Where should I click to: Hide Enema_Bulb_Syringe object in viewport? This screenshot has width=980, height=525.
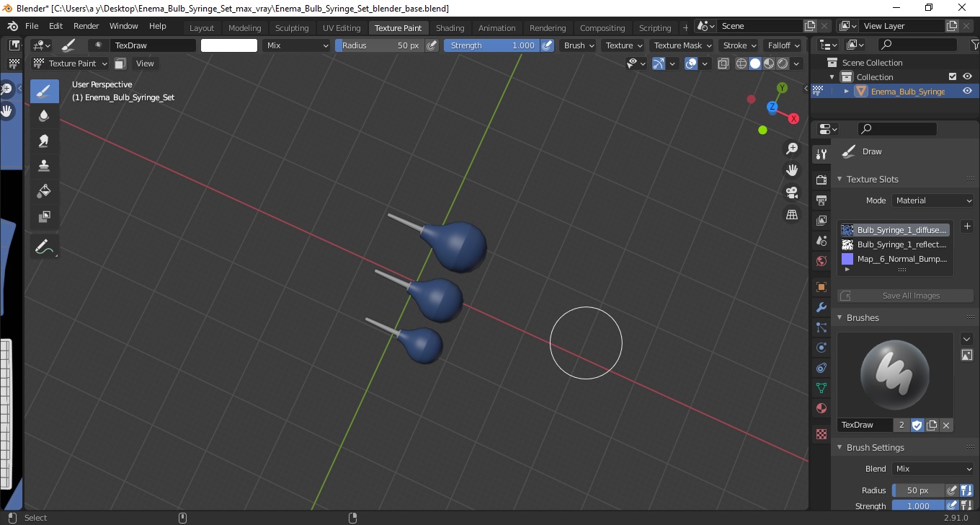[x=967, y=91]
